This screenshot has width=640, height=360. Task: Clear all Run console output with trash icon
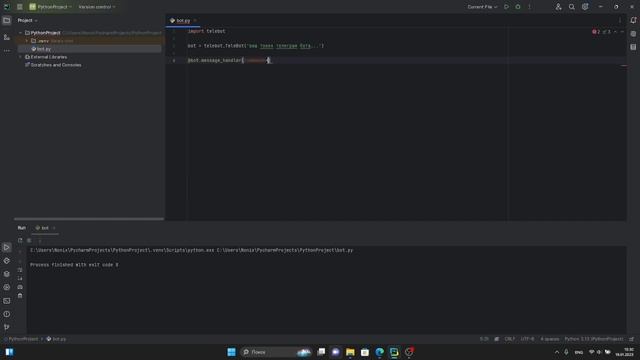click(x=20, y=296)
